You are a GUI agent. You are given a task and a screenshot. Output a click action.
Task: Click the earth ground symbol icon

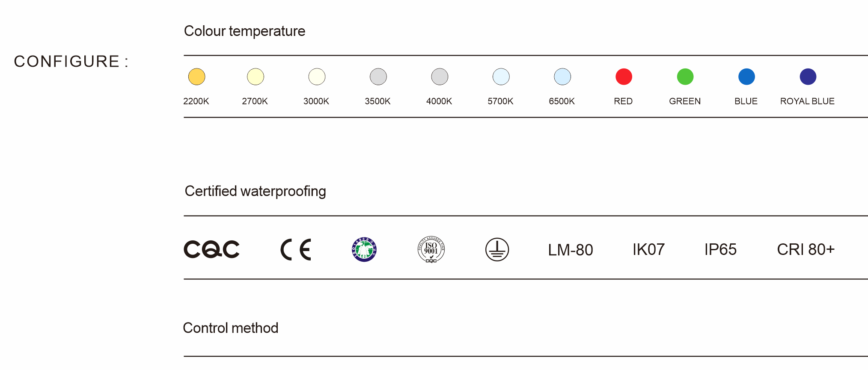click(497, 249)
